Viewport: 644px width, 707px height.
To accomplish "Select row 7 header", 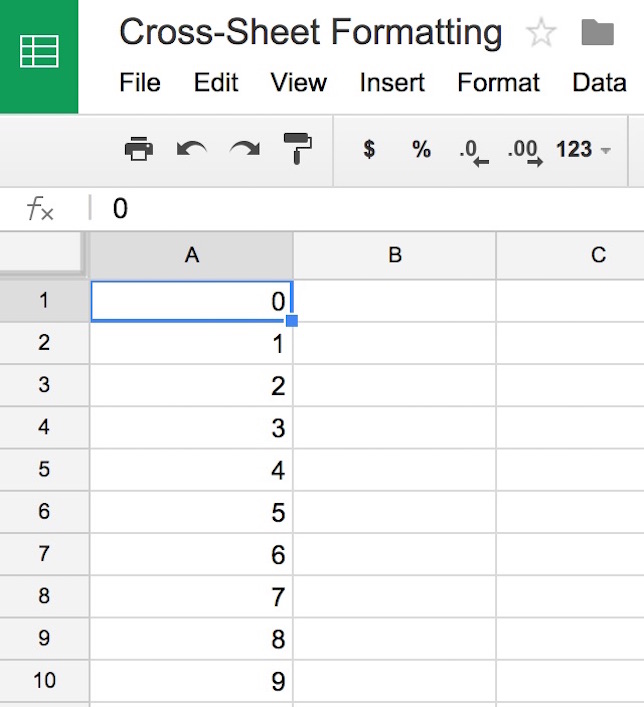I will [44, 554].
